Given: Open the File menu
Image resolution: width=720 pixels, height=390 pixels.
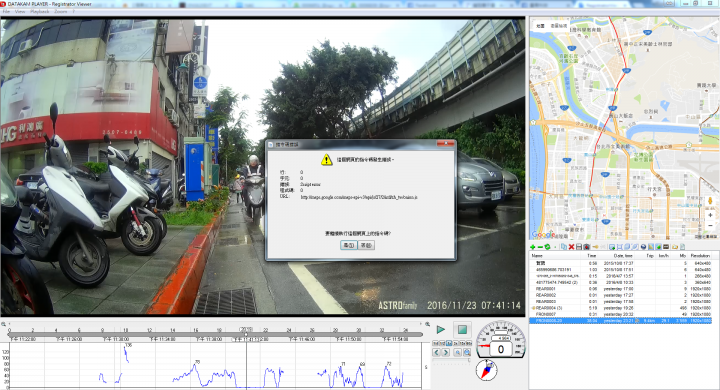Looking at the screenshot, I should coord(6,11).
